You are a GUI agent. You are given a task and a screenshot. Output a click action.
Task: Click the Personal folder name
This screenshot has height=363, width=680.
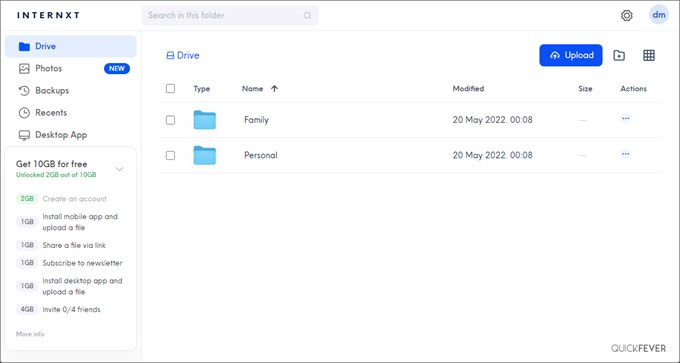click(261, 155)
